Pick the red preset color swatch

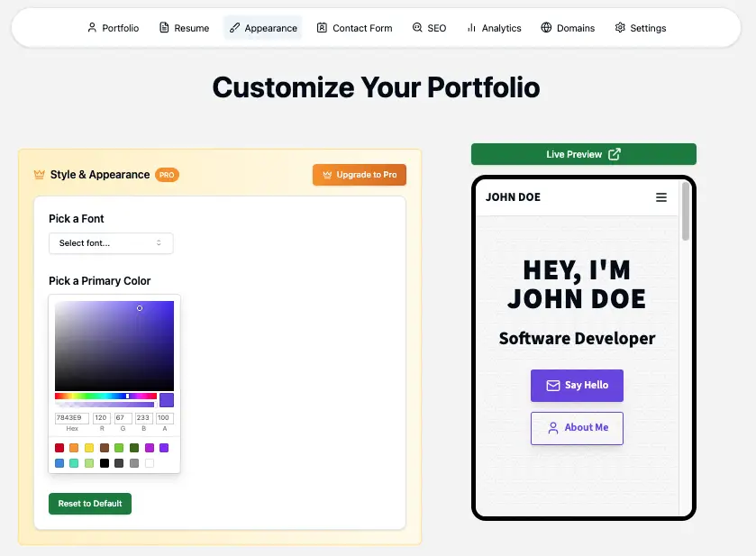coord(59,448)
